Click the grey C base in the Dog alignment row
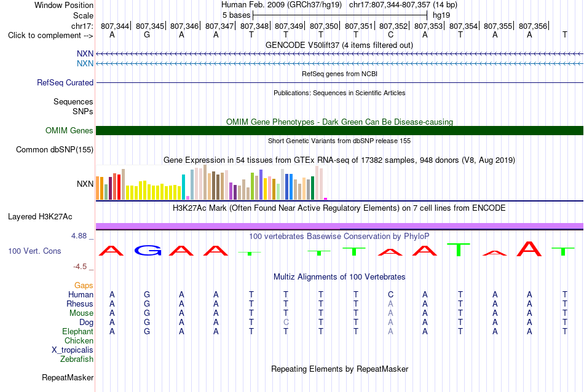Viewport: 584px width, 392px height. [286, 323]
